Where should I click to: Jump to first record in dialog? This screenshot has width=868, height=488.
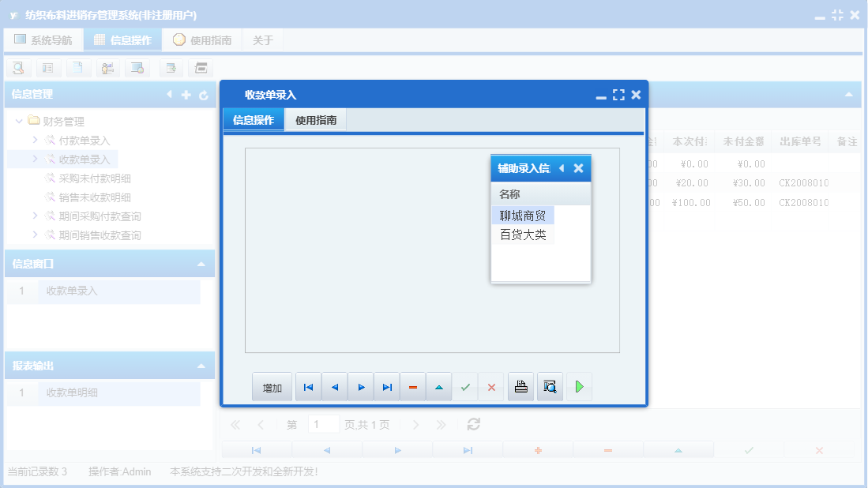(308, 387)
